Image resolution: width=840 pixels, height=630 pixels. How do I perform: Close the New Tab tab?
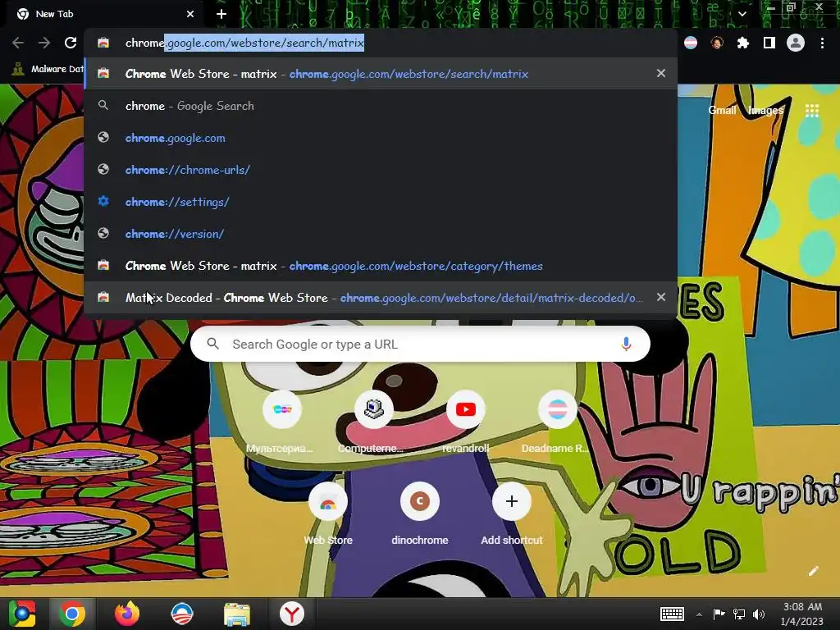(x=190, y=14)
